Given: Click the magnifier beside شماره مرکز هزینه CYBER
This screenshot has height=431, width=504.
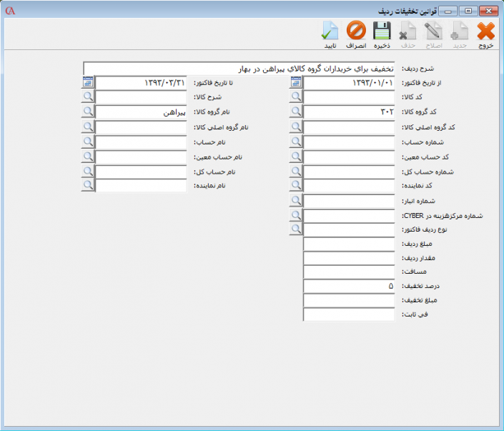Looking at the screenshot, I should (x=297, y=214).
